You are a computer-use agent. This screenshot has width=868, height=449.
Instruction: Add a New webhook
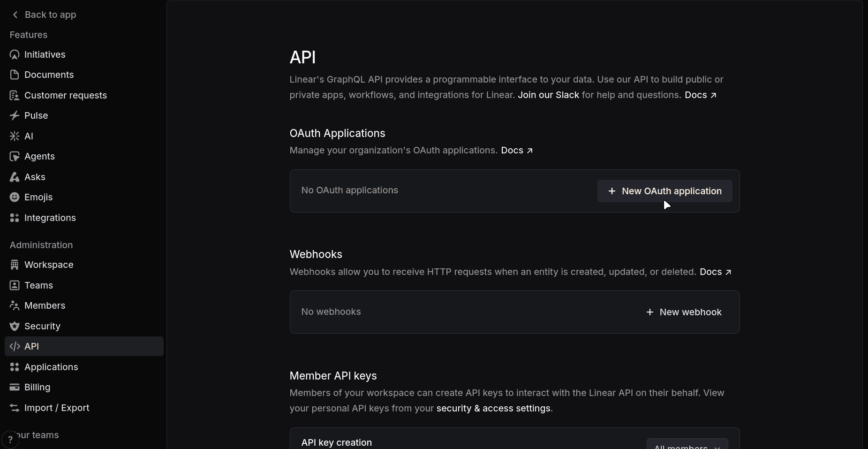(x=683, y=312)
